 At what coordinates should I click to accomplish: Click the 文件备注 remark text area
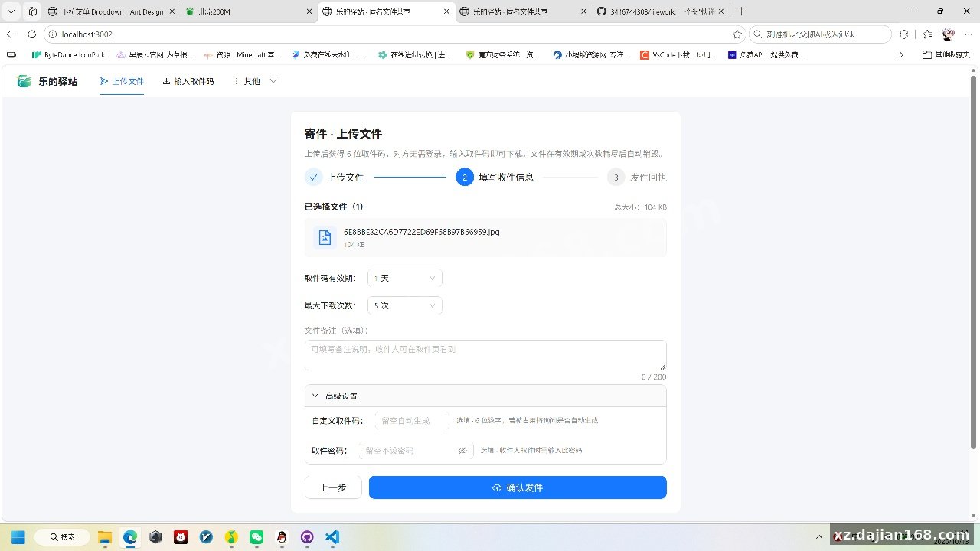485,355
